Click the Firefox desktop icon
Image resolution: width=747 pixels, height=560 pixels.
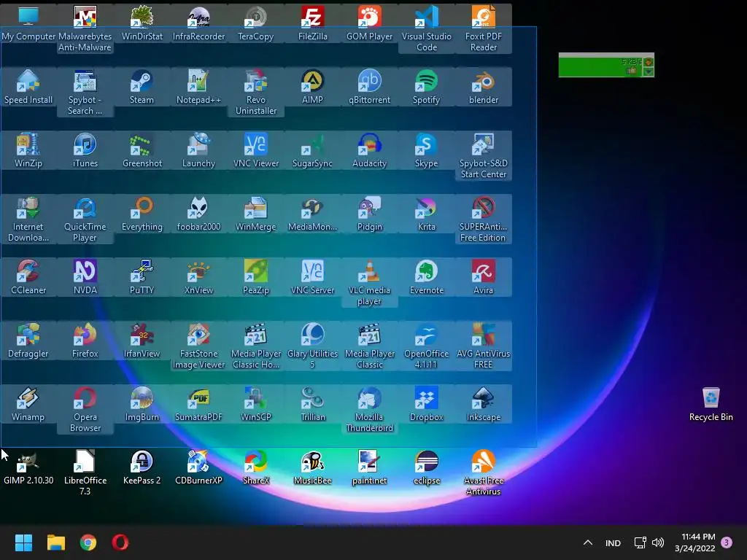85,341
